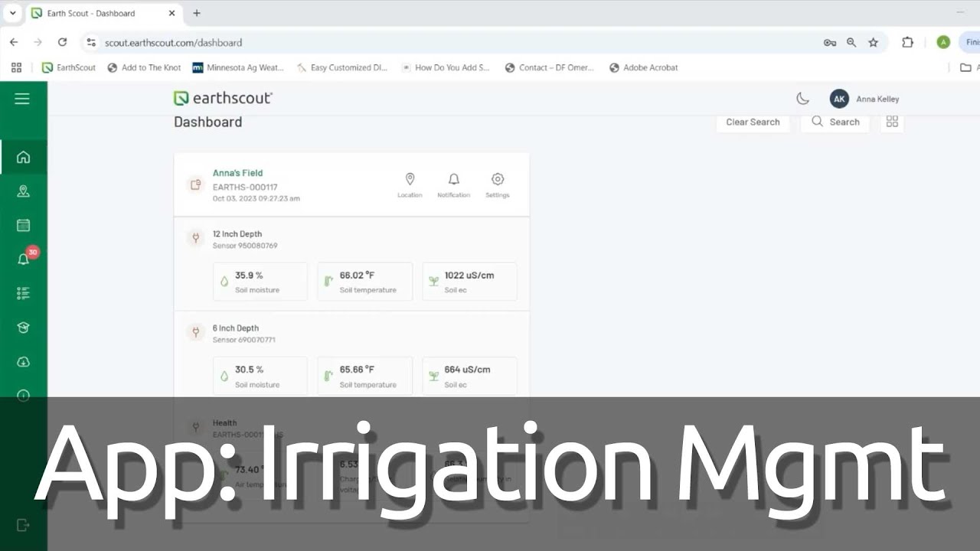The width and height of the screenshot is (980, 551).
Task: Click the Home icon in the sidebar
Action: coord(23,158)
